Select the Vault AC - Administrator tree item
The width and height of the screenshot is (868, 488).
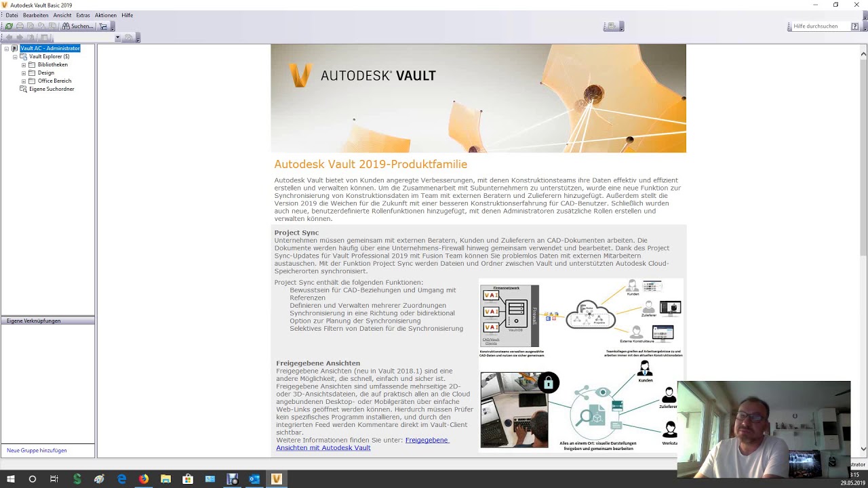[50, 48]
